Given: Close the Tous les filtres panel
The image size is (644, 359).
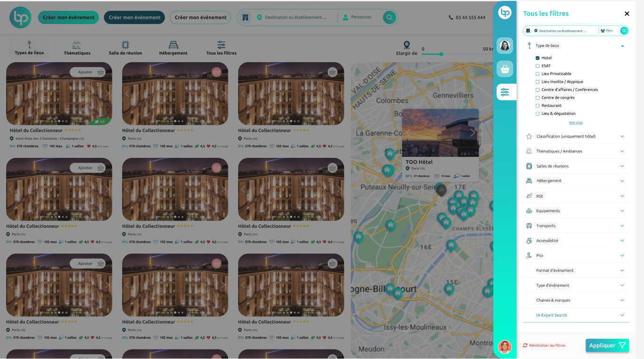Looking at the screenshot, I should tap(627, 14).
